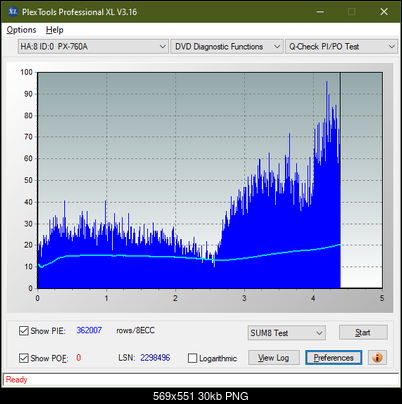Click the POF value 0

pos(79,358)
